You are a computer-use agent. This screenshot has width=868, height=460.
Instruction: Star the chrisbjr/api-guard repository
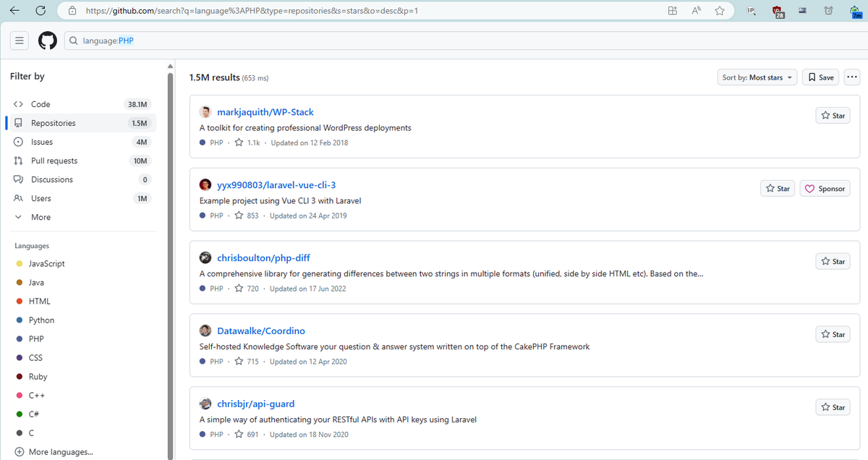[833, 407]
